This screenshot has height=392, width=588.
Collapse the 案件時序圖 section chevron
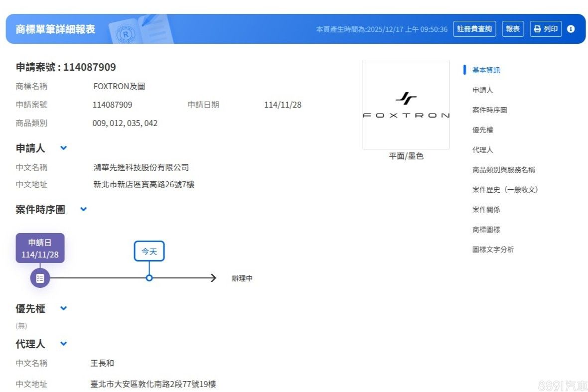click(83, 209)
